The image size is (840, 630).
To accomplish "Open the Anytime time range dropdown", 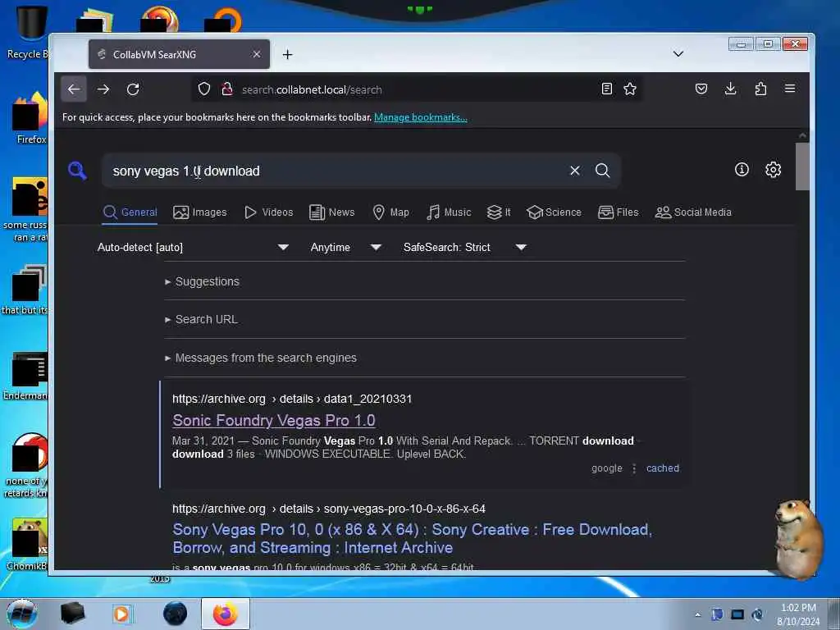I will pos(346,247).
